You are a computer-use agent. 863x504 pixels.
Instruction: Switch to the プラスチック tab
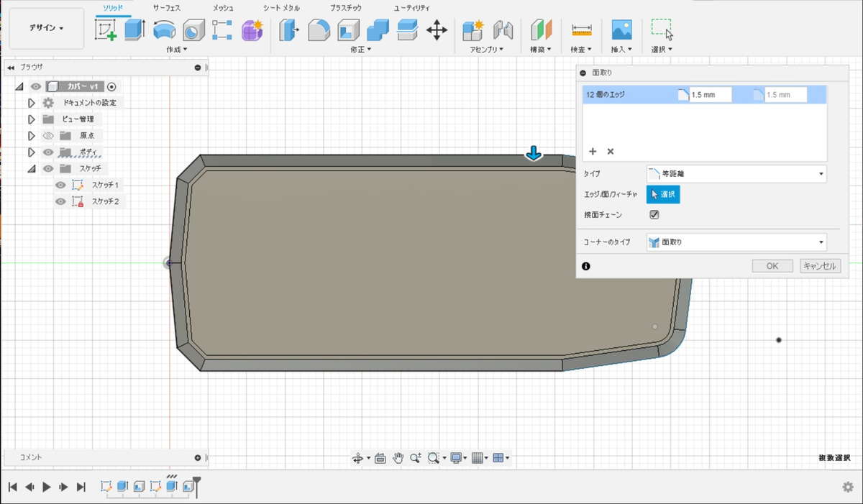346,7
